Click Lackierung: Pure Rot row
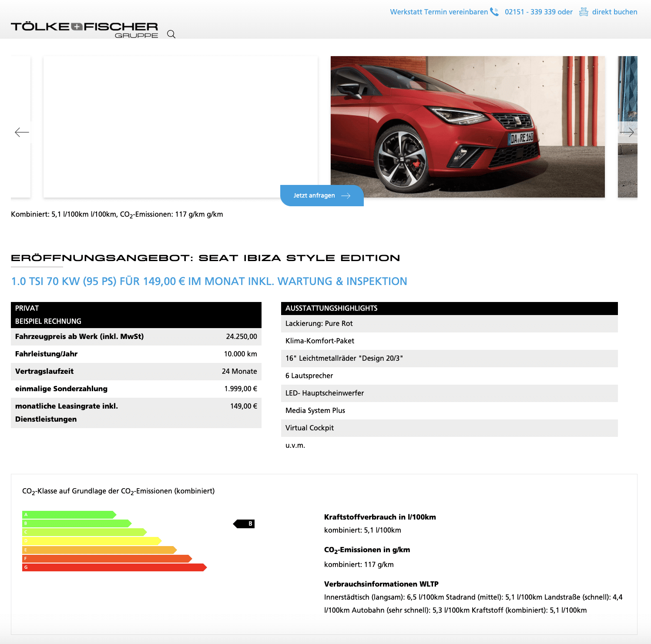 (x=450, y=324)
